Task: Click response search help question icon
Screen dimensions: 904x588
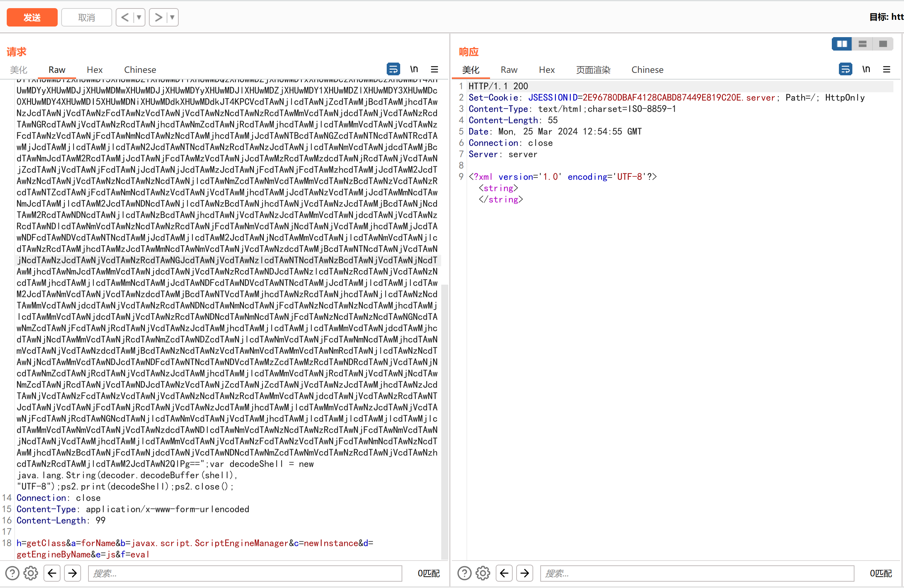Action: 464,573
